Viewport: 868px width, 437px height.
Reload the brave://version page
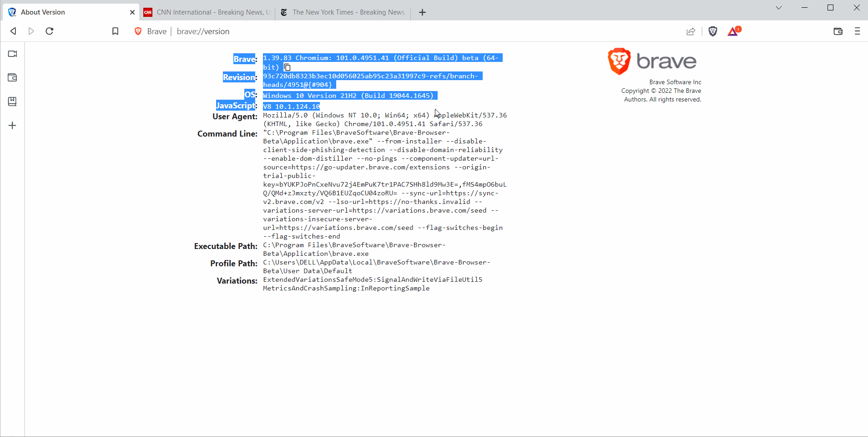tap(50, 31)
